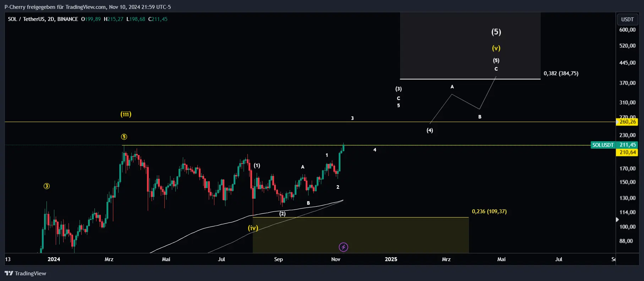Click the open value O199,89
The width and height of the screenshot is (644, 281).
pyautogui.click(x=91, y=19)
